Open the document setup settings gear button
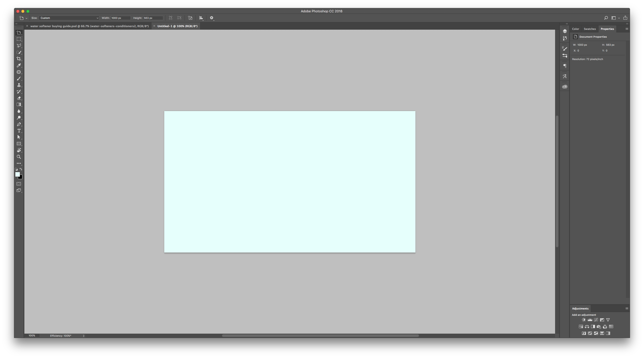The image size is (644, 358). pos(211,18)
